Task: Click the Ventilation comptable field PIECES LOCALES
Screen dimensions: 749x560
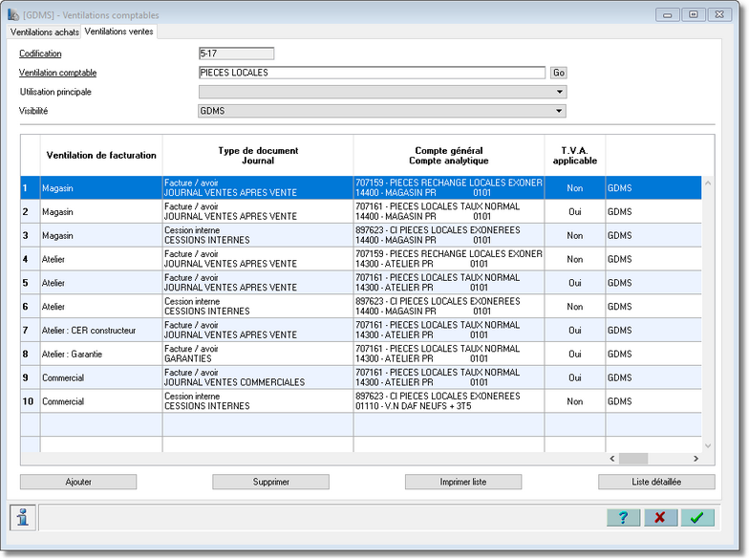Action: coord(372,73)
